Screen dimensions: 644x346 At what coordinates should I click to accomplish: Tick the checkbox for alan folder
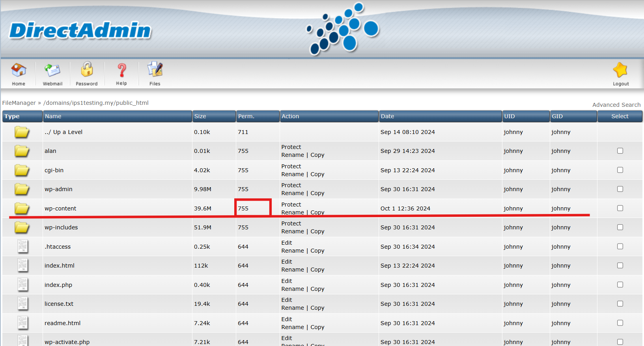(620, 151)
